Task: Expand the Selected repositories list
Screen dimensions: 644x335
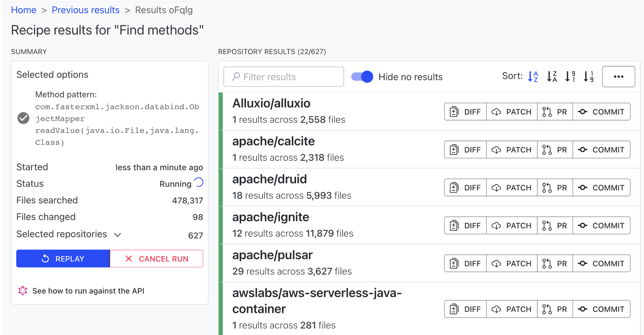Action: (x=117, y=235)
